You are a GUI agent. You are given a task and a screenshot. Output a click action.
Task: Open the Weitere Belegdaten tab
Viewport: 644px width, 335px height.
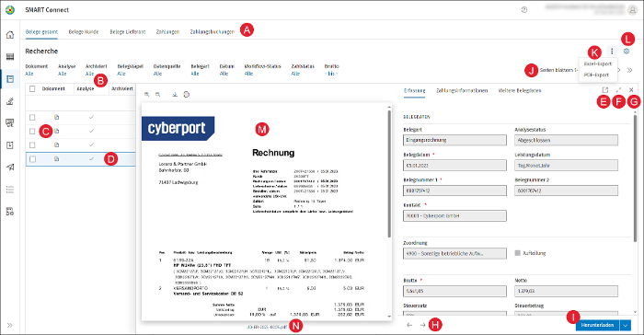[520, 90]
